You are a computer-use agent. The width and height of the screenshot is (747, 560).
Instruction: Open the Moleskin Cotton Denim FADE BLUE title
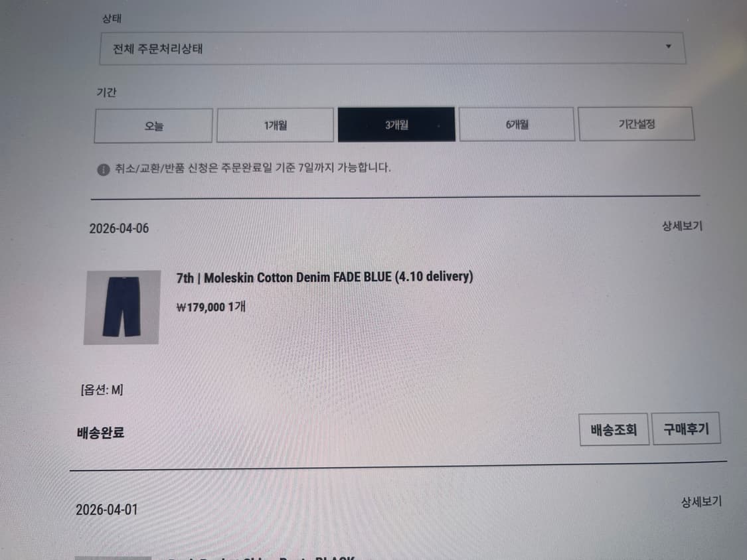[325, 277]
